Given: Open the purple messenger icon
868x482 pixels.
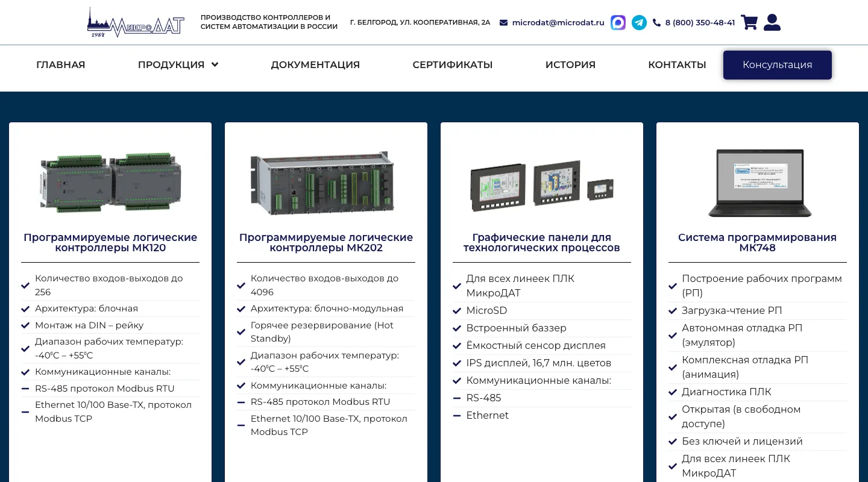Looking at the screenshot, I should pyautogui.click(x=618, y=23).
